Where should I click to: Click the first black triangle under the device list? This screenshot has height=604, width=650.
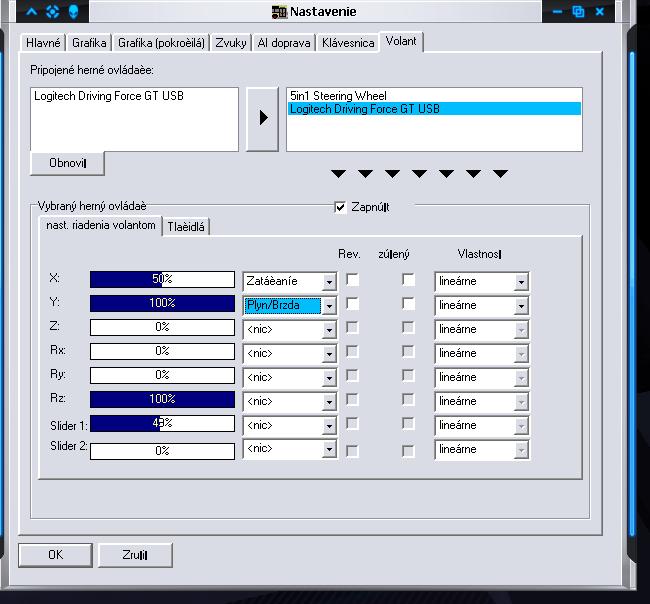[x=339, y=174]
